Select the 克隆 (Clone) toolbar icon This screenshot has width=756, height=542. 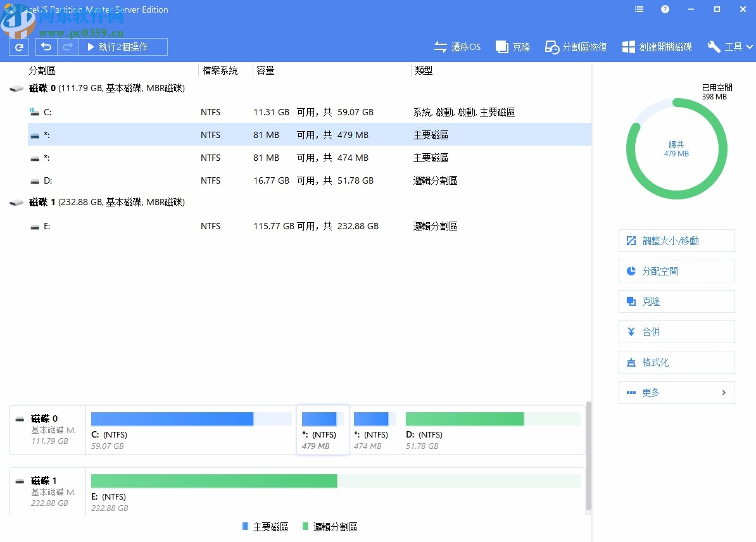513,46
